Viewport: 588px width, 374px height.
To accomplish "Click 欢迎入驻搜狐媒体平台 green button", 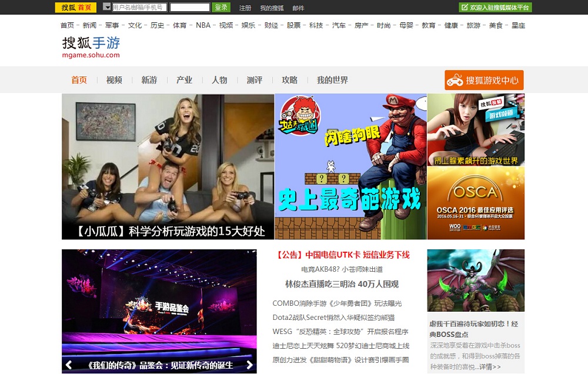I will 495,7.
